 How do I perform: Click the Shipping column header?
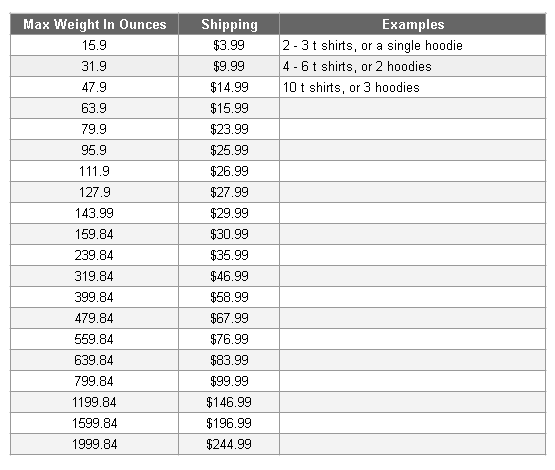coord(229,24)
